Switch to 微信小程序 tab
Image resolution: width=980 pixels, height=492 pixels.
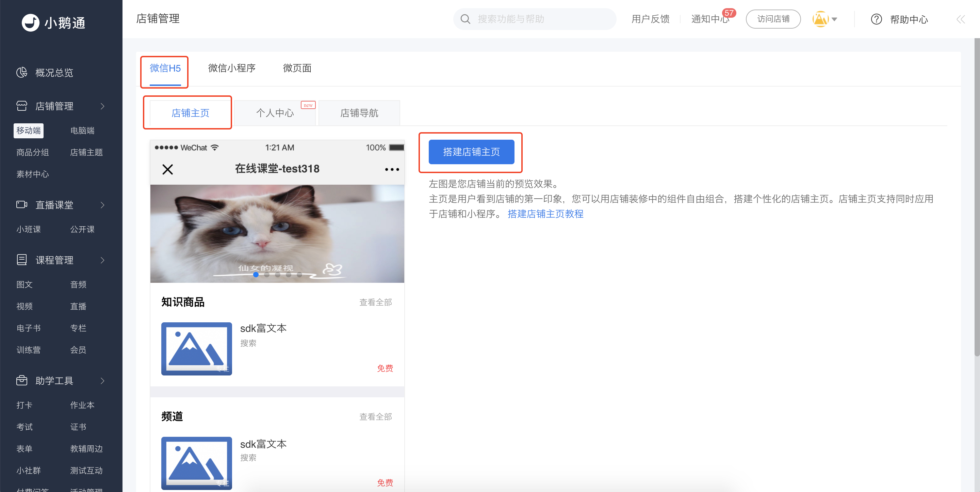point(232,68)
